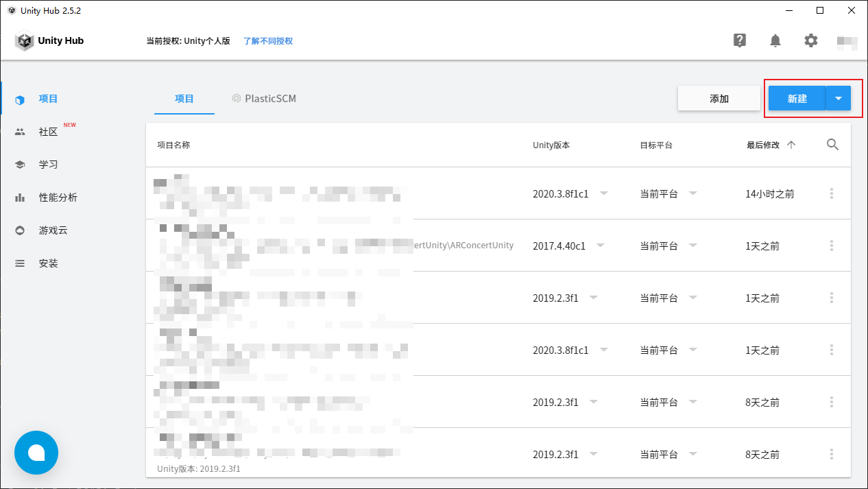Image resolution: width=868 pixels, height=489 pixels.
Task: Maximize the Unity Hub window
Action: [820, 10]
